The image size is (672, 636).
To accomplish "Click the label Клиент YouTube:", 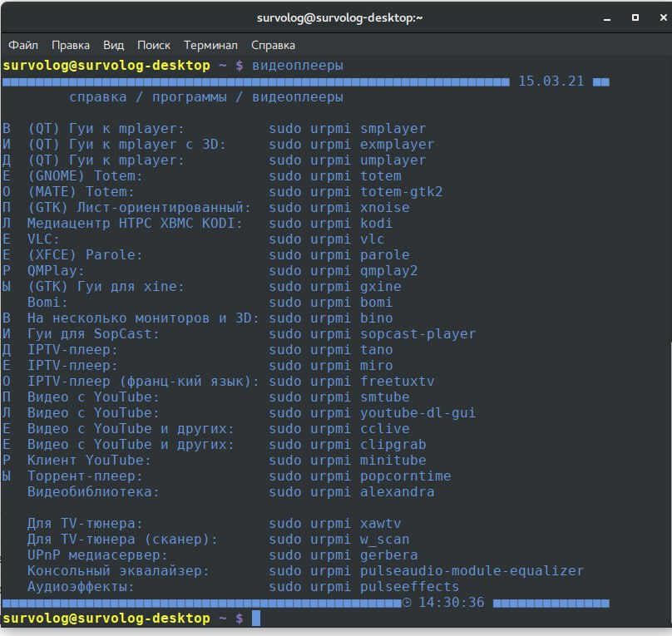I will (x=89, y=461).
